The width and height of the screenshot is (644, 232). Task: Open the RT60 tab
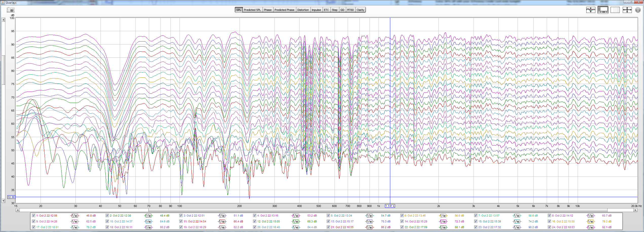tap(350, 10)
